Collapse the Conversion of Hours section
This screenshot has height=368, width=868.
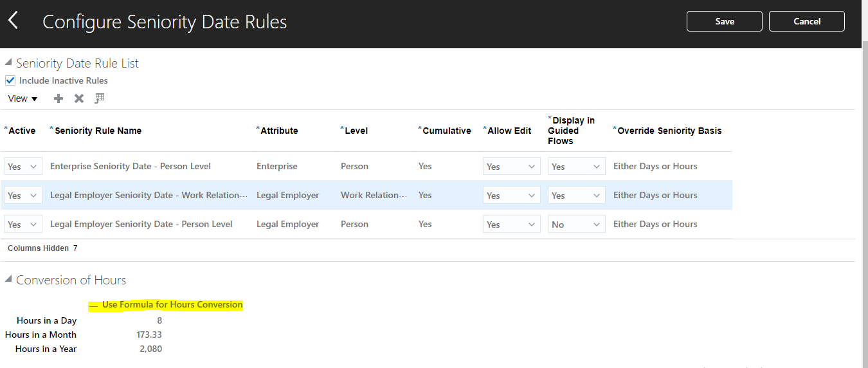point(8,279)
